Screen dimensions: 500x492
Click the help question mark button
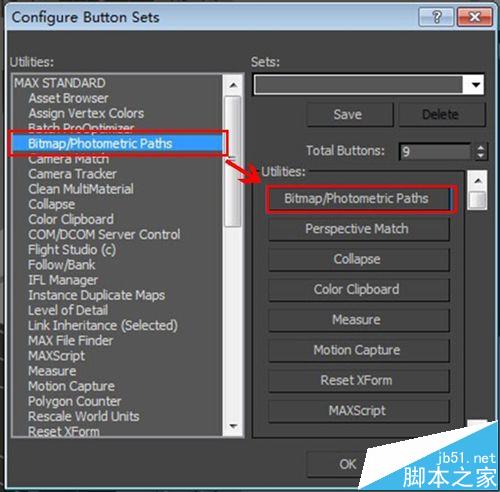[x=436, y=17]
